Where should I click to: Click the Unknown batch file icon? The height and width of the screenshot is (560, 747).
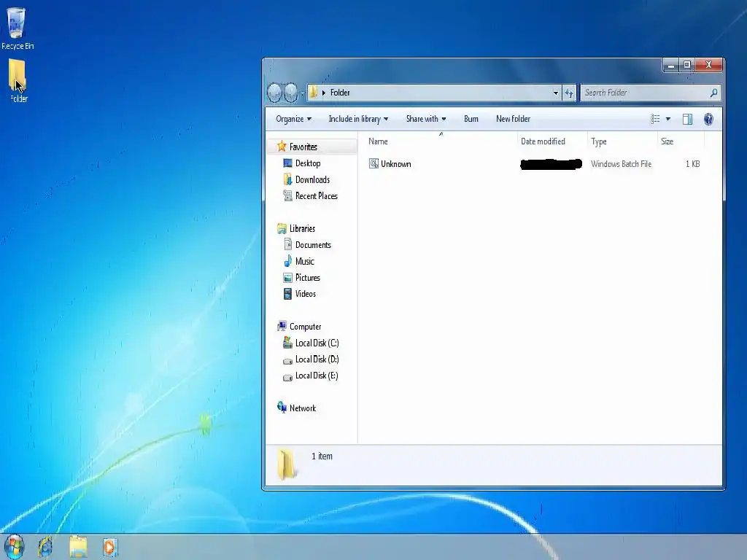(374, 164)
